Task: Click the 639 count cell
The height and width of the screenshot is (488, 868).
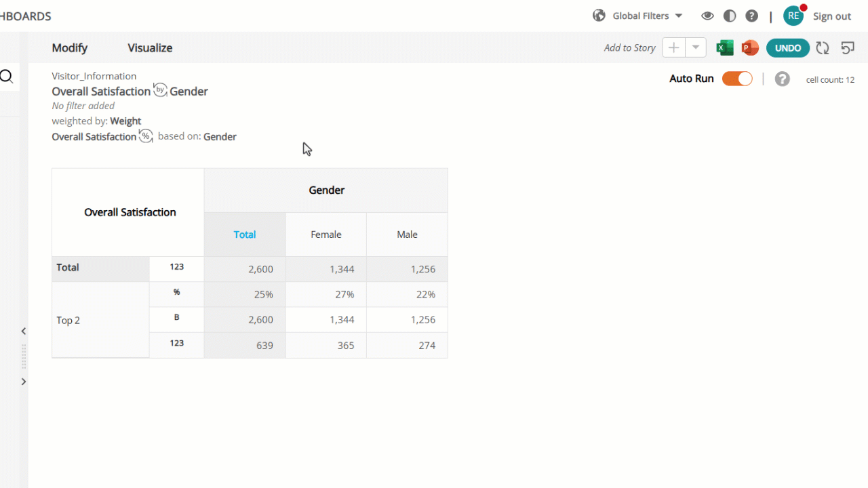Action: click(x=245, y=346)
